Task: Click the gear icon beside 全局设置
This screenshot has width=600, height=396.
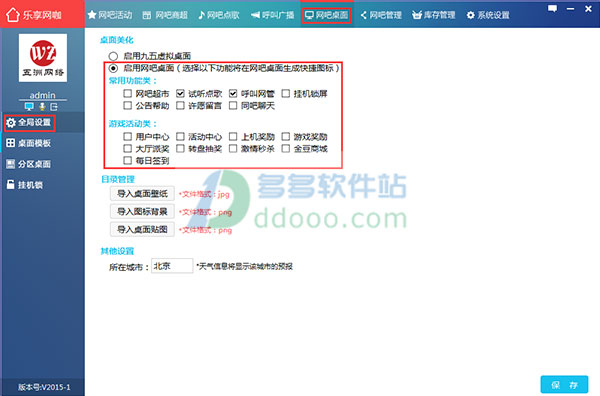Action: click(11, 122)
